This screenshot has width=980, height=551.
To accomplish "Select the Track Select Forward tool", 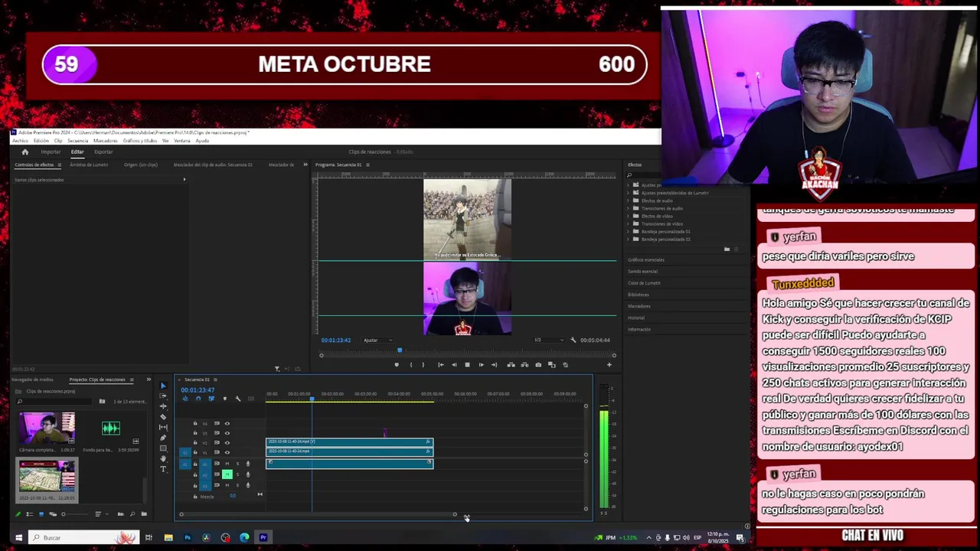I will (163, 396).
